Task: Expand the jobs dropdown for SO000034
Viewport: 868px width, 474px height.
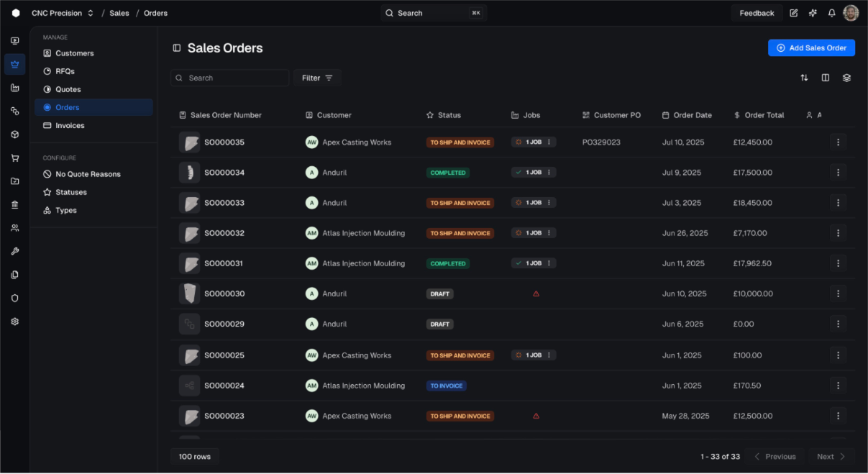Action: pyautogui.click(x=551, y=172)
